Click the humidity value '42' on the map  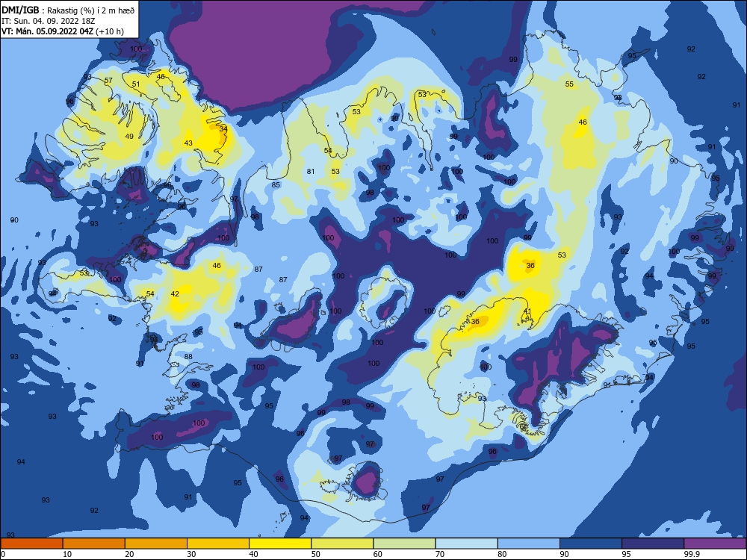coord(175,293)
